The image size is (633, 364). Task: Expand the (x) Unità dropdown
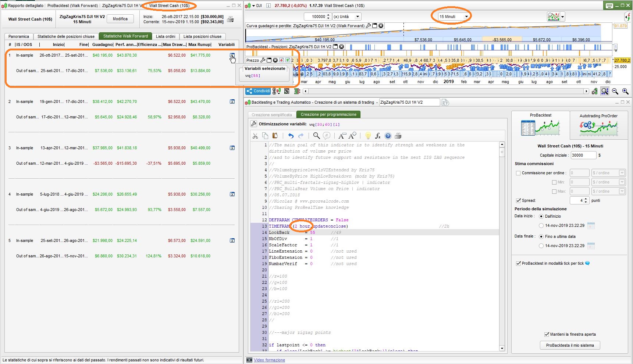click(x=357, y=17)
